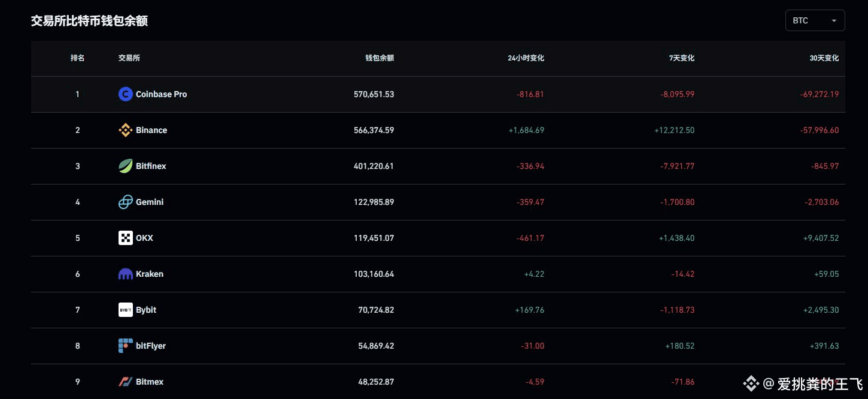Image resolution: width=868 pixels, height=399 pixels.
Task: Open the BTC currency dropdown
Action: [815, 20]
